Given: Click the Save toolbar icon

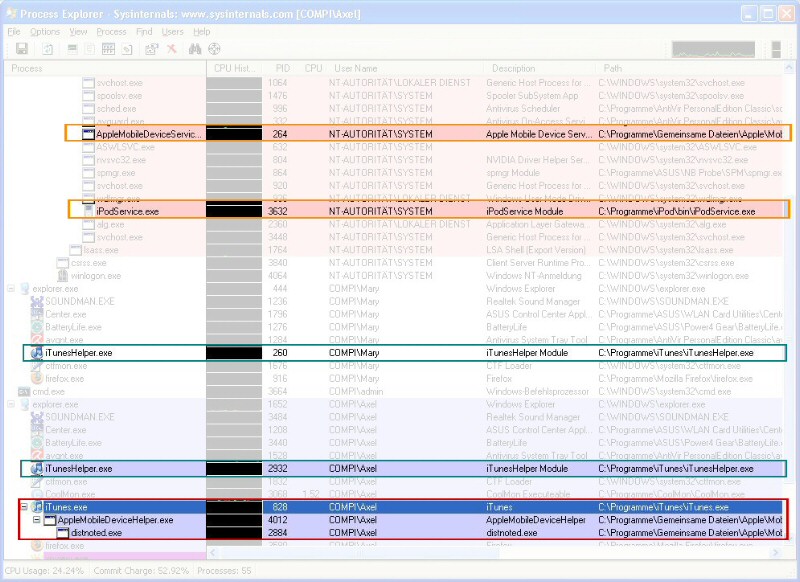Looking at the screenshot, I should 21,49.
